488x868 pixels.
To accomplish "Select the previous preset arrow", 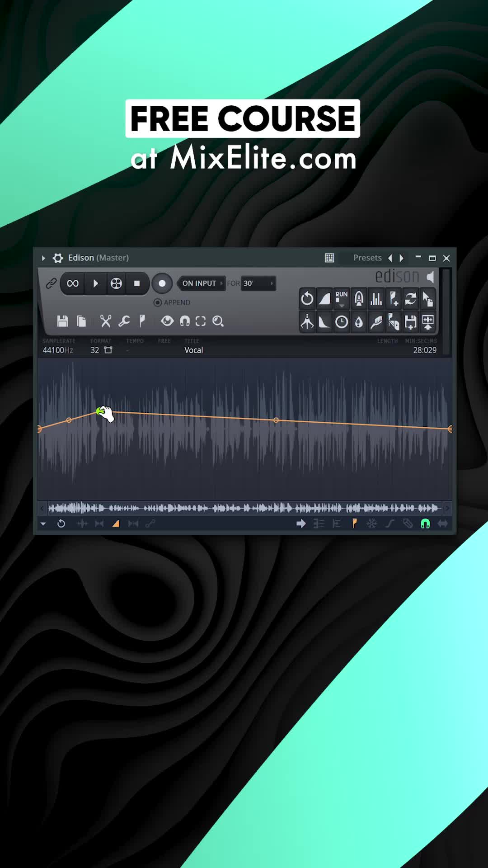I will tap(390, 258).
